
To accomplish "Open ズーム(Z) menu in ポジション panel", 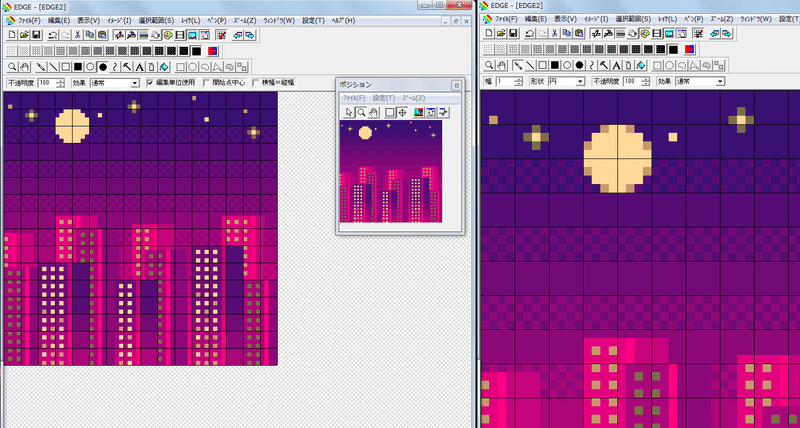I will [x=413, y=98].
